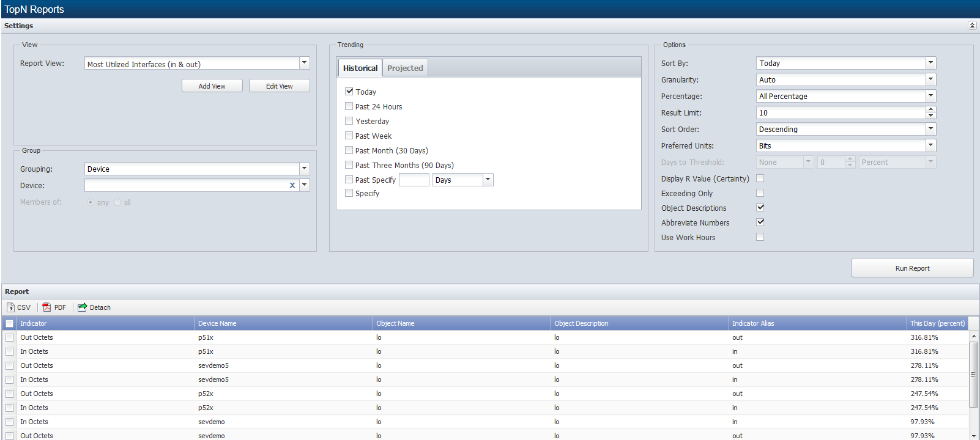This screenshot has width=980, height=440.
Task: Sort by Device Name column header
Action: tap(284, 323)
